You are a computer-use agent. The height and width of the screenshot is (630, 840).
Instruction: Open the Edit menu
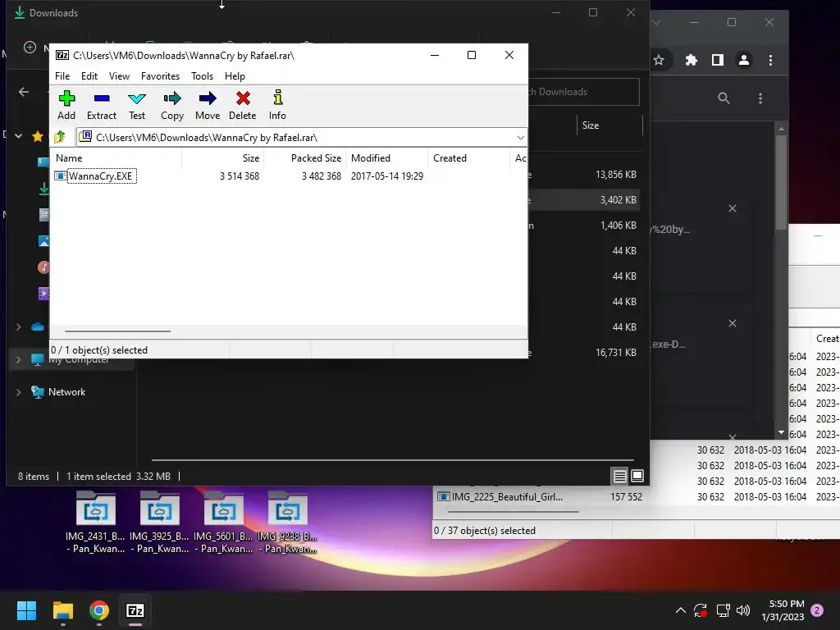point(89,76)
